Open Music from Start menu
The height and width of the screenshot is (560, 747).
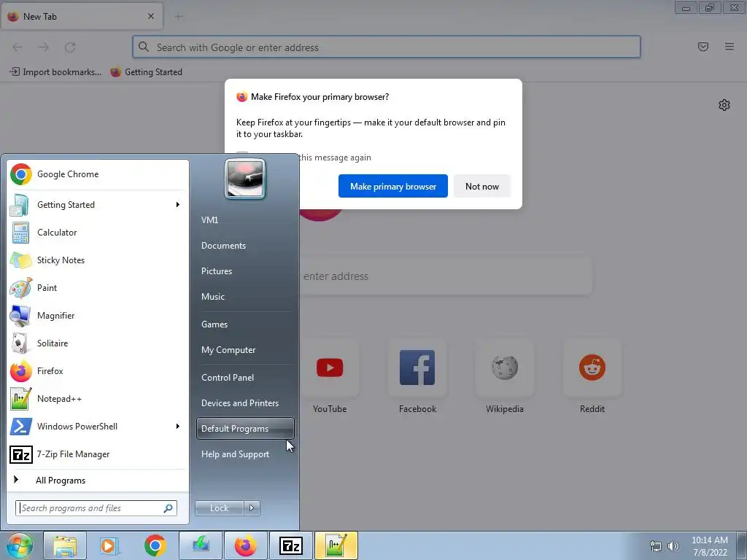[x=245, y=297]
